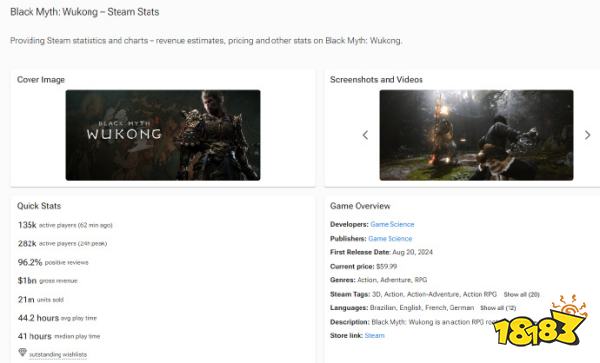Screen dimensions: 600x363
Task: Click the diamond wishlist icon
Action: point(23,352)
